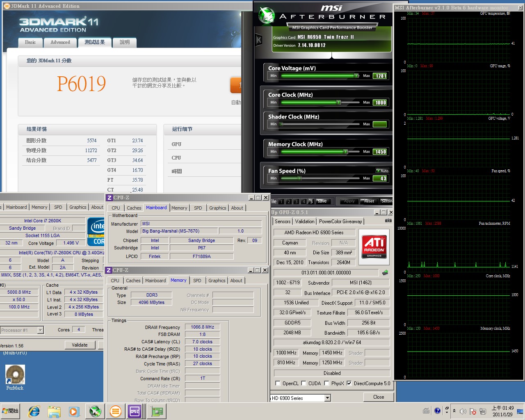Click the keyboard language bar icon
The height and width of the screenshot is (420, 525).
[x=426, y=411]
